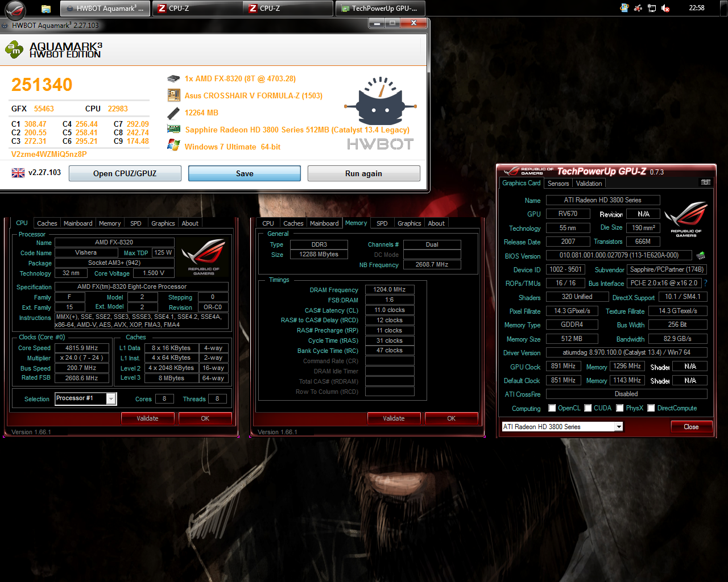Click Validate in left CPU-Z window

click(x=147, y=418)
